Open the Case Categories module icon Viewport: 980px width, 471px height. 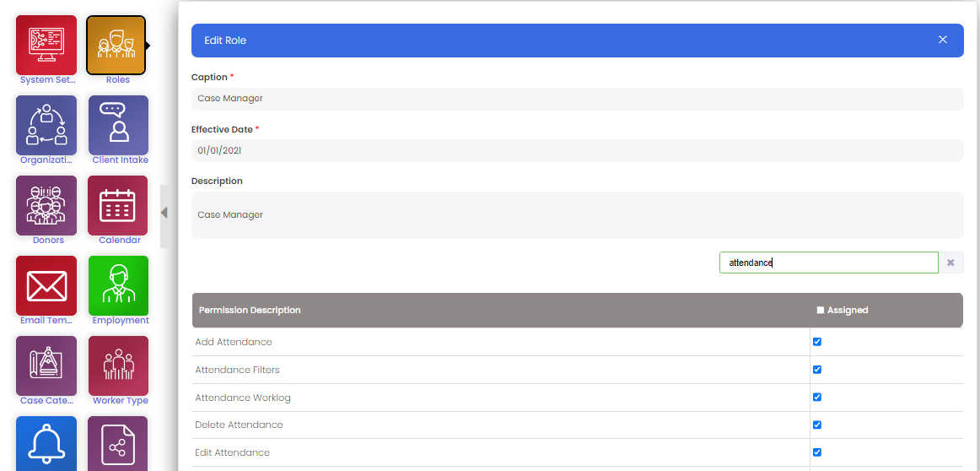point(46,365)
